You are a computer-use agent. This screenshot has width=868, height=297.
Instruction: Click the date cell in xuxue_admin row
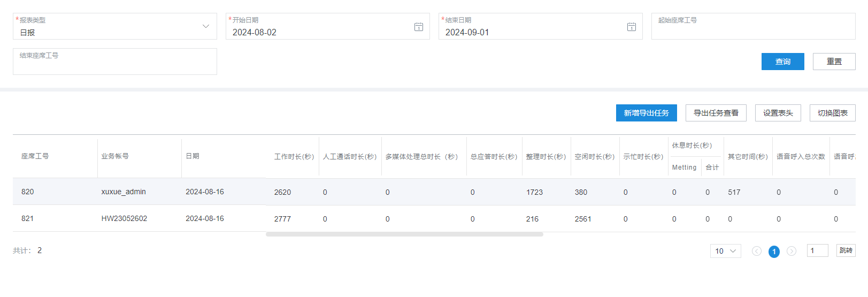(205, 192)
